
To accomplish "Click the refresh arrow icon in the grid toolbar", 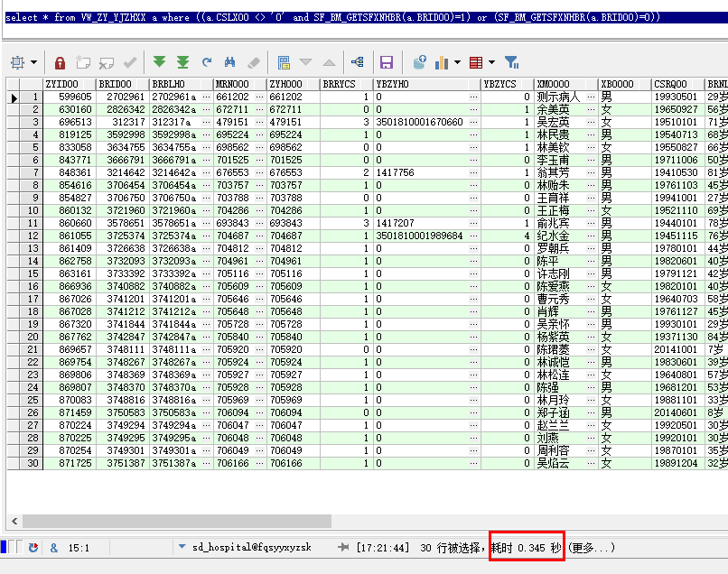I will tap(207, 62).
